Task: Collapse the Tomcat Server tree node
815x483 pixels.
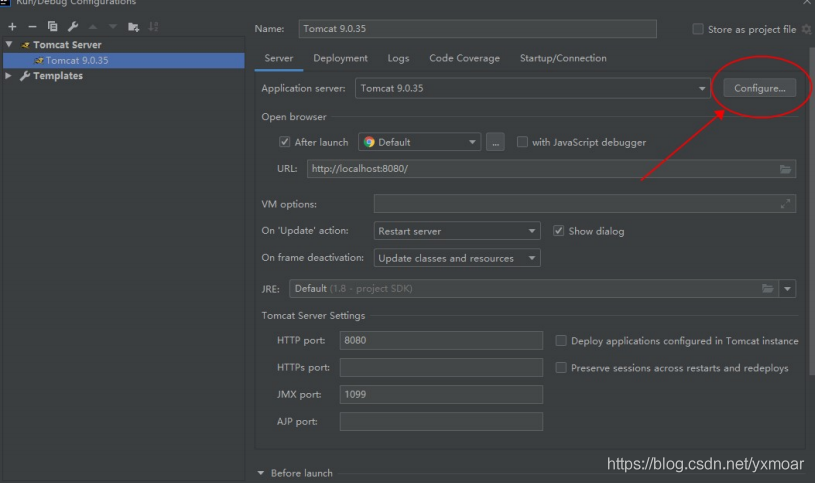Action: (x=9, y=45)
